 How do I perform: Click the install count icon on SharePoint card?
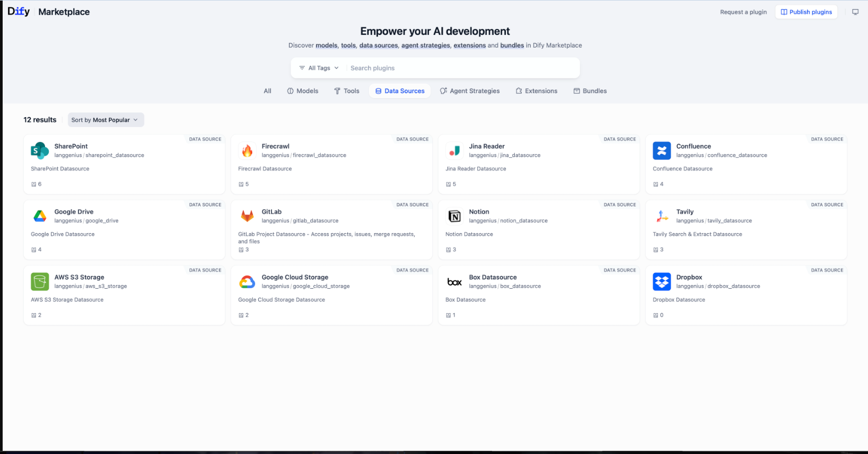pyautogui.click(x=33, y=184)
